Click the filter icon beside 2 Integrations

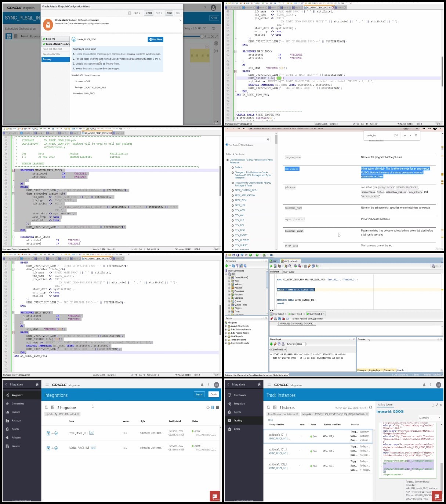[x=53, y=407]
